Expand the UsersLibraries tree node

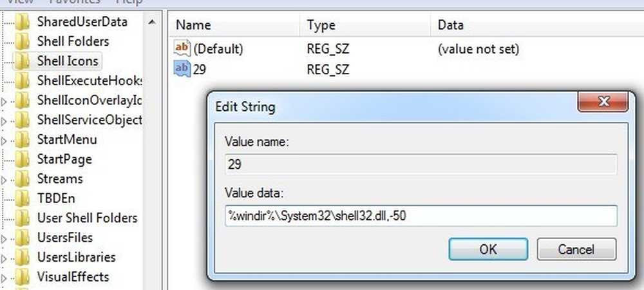[4, 258]
